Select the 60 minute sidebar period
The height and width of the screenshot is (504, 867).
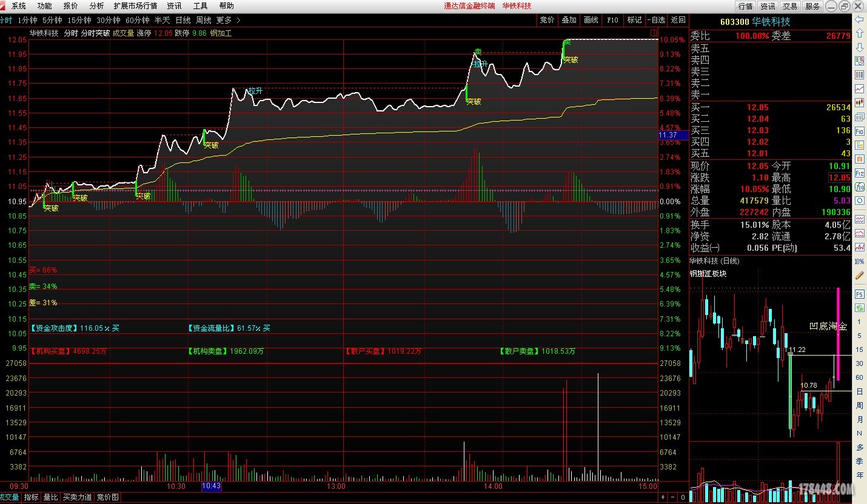coord(859,377)
